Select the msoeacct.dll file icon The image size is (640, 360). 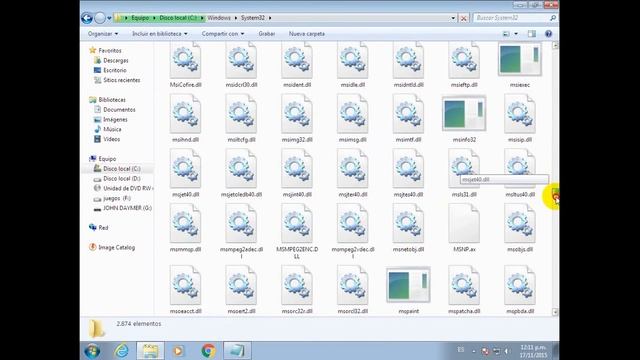[x=185, y=285]
